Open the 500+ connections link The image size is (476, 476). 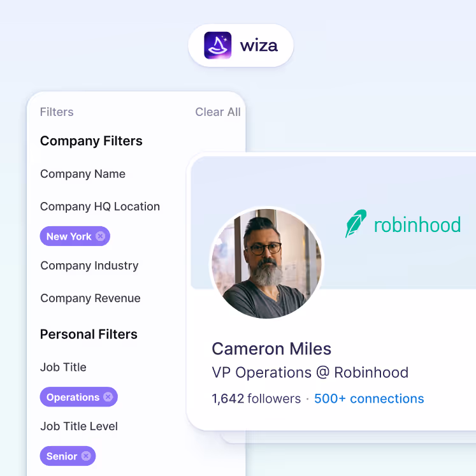tap(369, 399)
